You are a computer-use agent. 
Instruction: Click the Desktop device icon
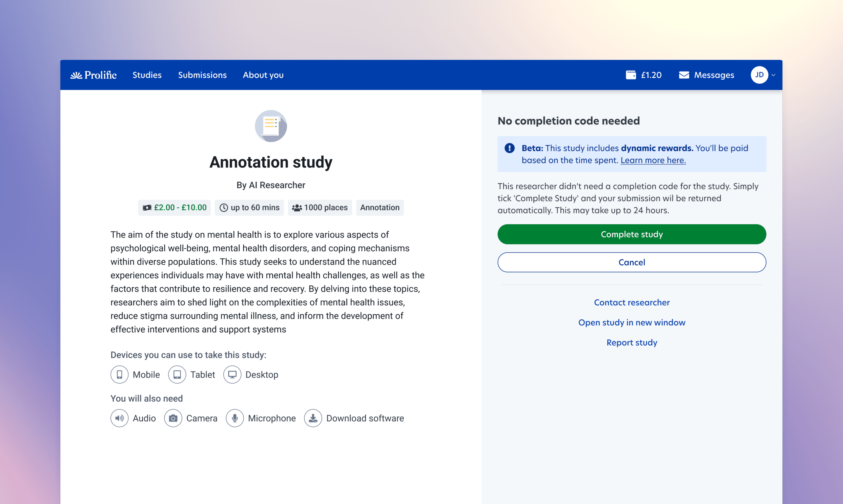[x=232, y=375]
